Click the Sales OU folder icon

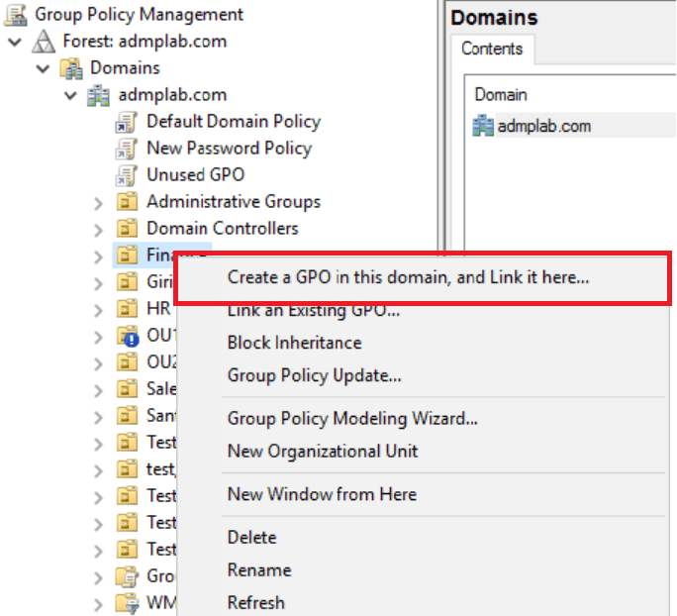point(127,389)
